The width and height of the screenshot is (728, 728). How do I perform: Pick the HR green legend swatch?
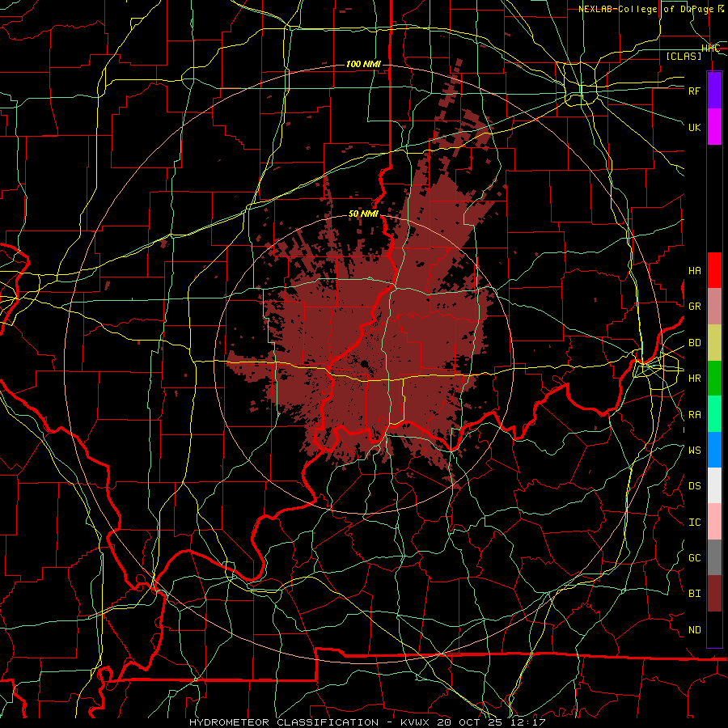click(714, 378)
